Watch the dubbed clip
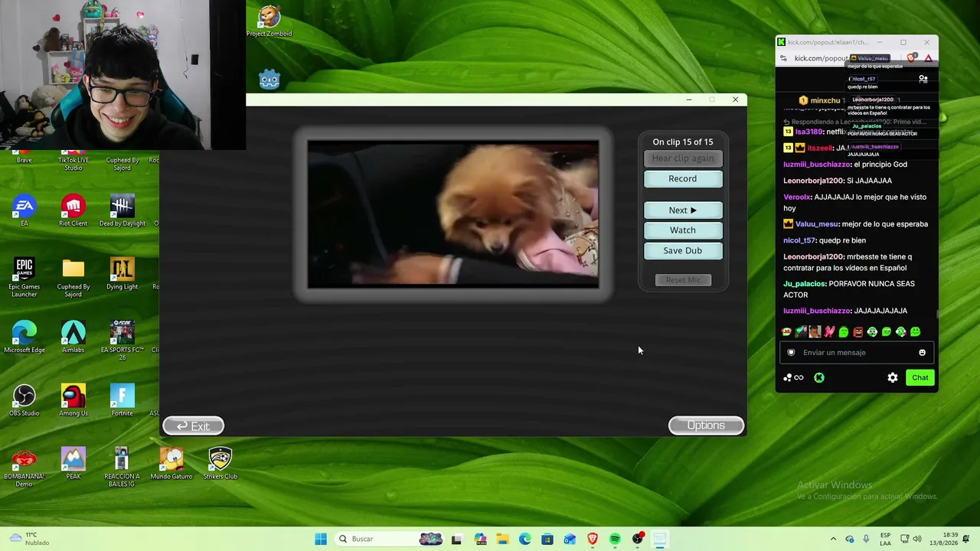This screenshot has width=980, height=551. coord(683,230)
